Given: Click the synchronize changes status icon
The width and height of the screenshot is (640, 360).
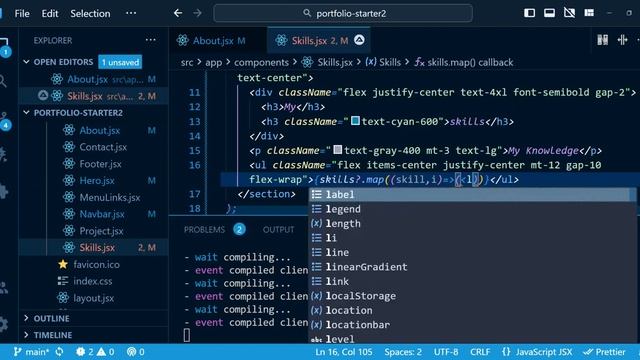Looking at the screenshot, I should (x=60, y=352).
